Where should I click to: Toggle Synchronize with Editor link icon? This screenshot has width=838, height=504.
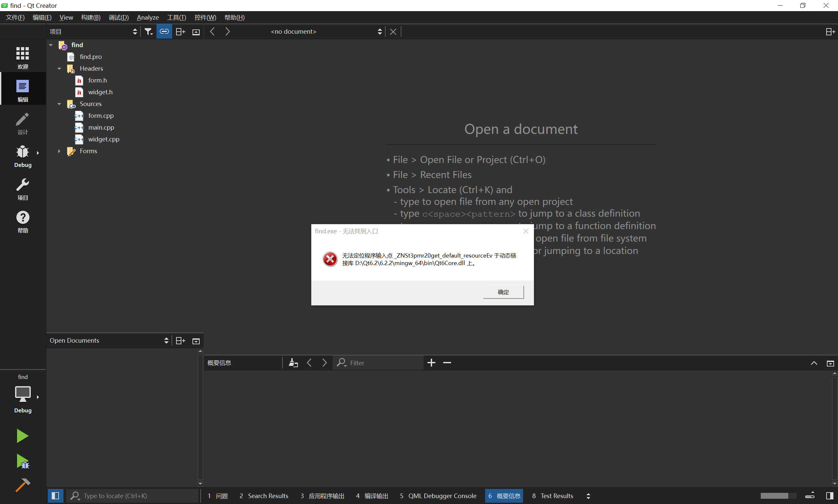point(164,32)
